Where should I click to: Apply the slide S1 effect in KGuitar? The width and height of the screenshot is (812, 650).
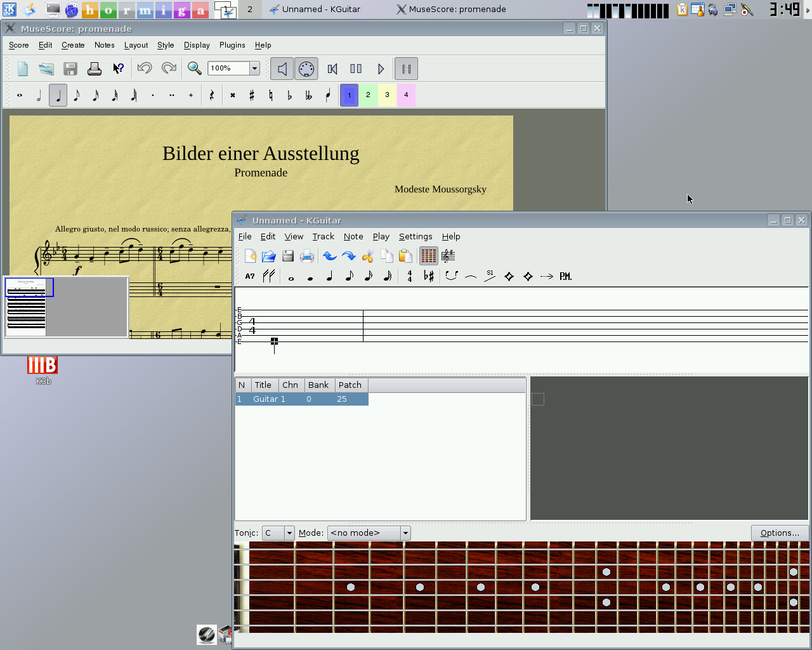click(x=490, y=276)
